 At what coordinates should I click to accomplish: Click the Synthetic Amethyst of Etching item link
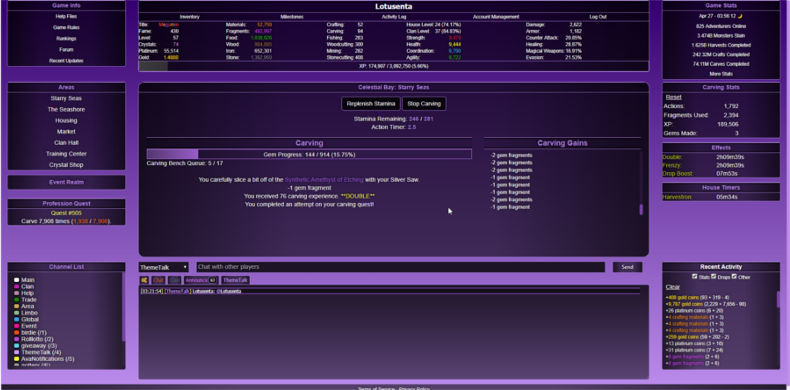click(324, 179)
